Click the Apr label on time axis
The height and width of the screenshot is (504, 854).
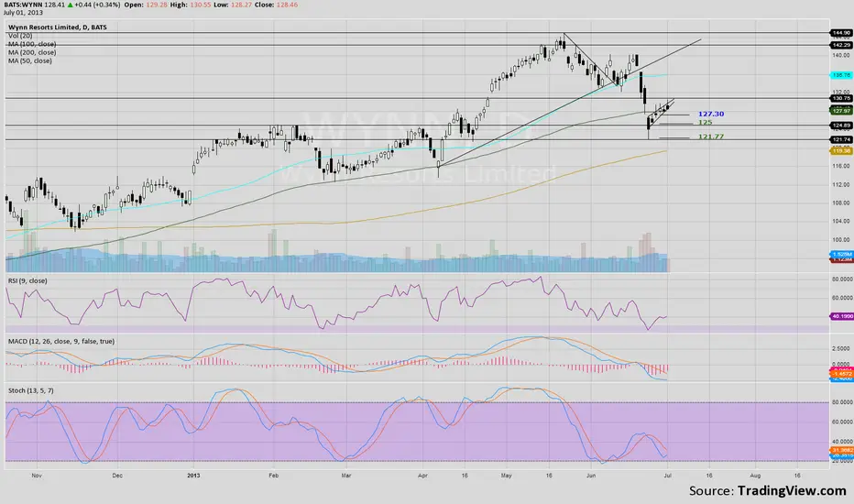point(422,476)
